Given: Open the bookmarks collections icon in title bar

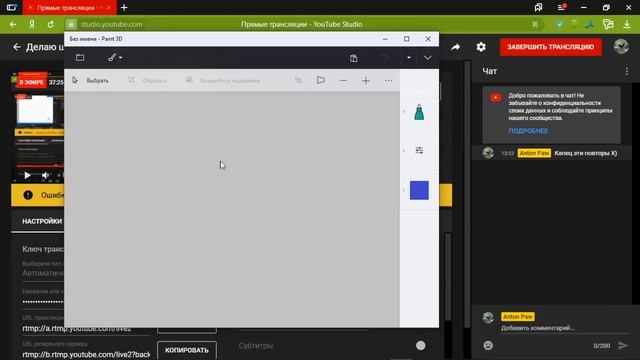Looking at the screenshot, I should click(538, 7).
